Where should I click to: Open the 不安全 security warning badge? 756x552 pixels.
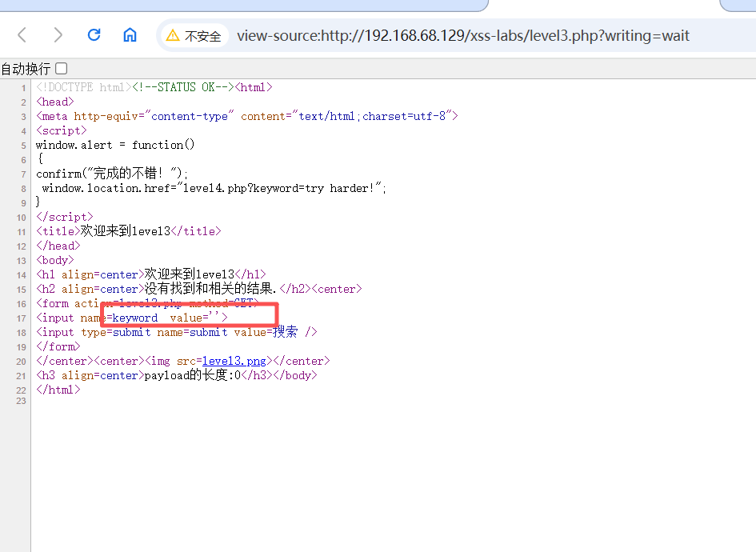tap(194, 36)
